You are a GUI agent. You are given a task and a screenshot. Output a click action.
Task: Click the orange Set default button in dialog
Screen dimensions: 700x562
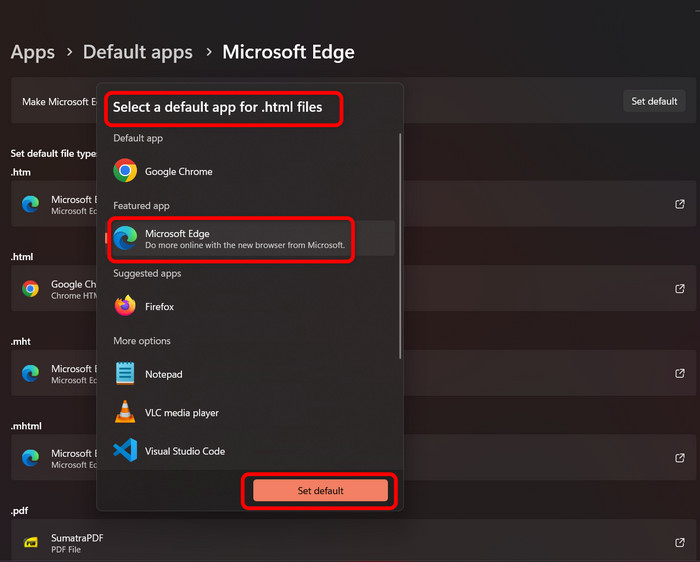[320, 491]
